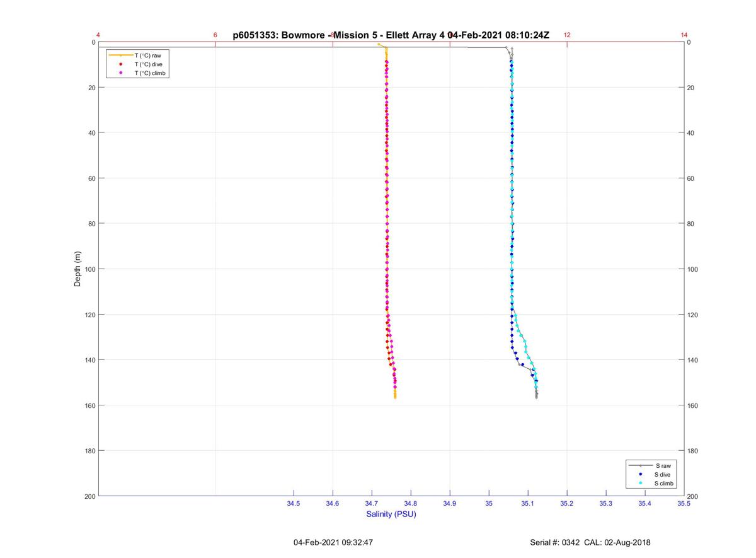Click the 180 tick on left depth axis
The width and height of the screenshot is (756, 558).
[89, 451]
